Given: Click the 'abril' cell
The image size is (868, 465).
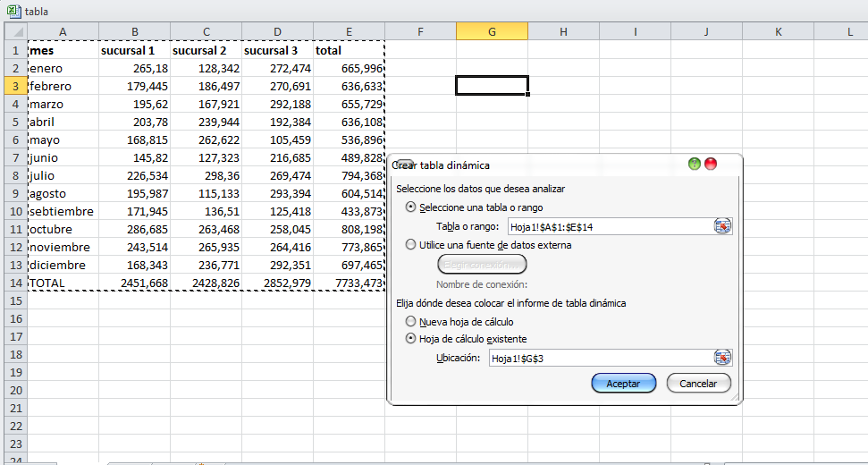Looking at the screenshot, I should coord(63,122).
